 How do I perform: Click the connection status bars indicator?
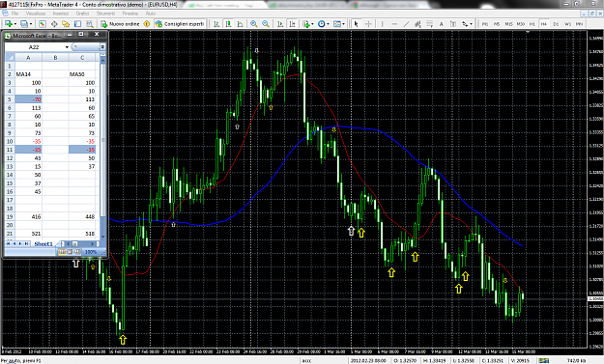coord(543,360)
